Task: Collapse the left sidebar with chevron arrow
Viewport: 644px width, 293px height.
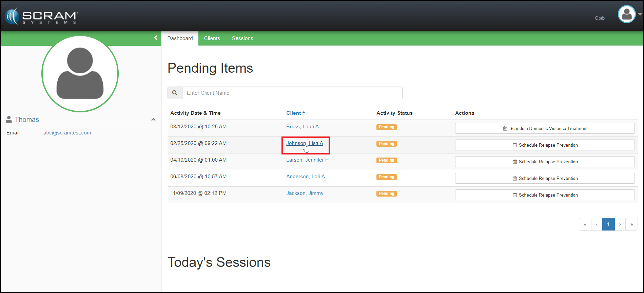Action: point(156,38)
